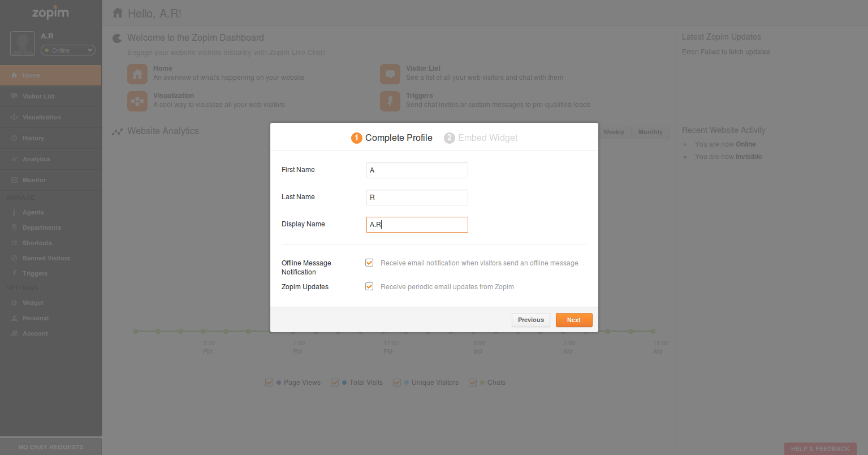Click the Home icon in the sidebar
This screenshot has width=868, height=455.
click(x=14, y=76)
